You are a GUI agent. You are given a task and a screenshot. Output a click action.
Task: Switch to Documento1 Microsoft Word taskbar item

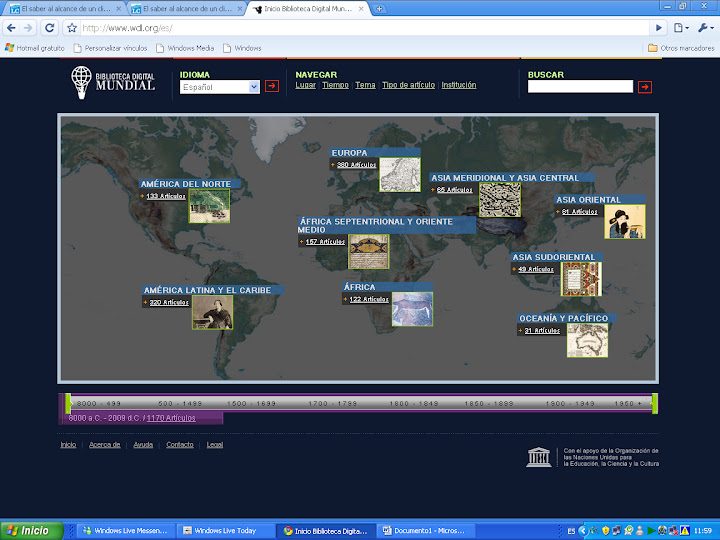click(424, 531)
